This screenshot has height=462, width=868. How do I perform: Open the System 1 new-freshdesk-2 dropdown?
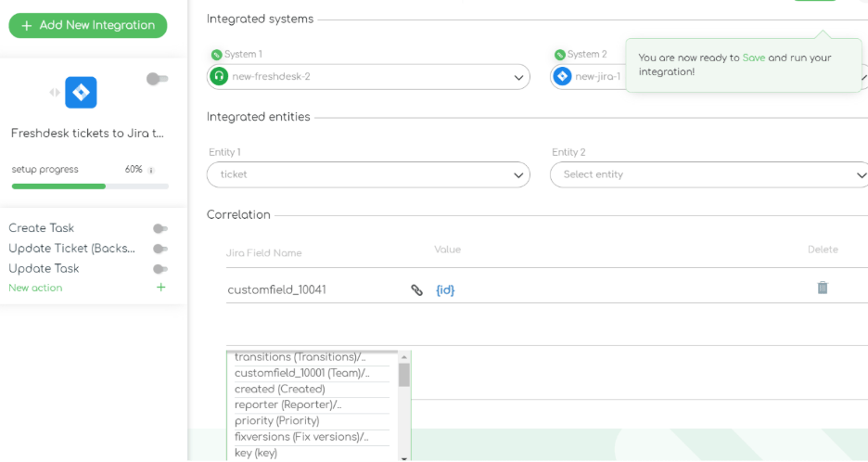click(x=368, y=77)
